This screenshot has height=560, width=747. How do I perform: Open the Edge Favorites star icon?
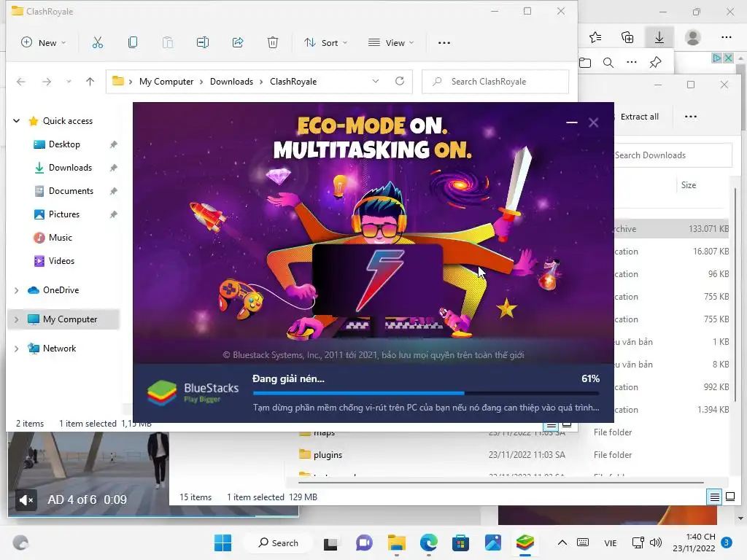[x=595, y=37]
